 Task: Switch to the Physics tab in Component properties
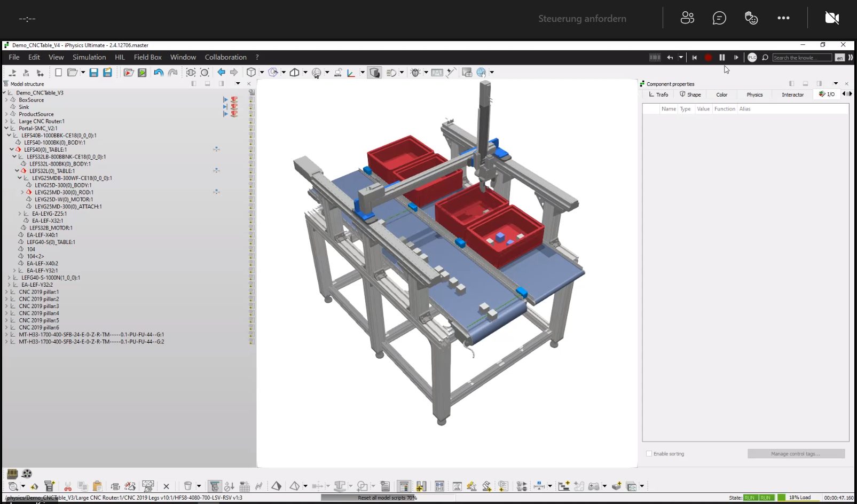(754, 94)
